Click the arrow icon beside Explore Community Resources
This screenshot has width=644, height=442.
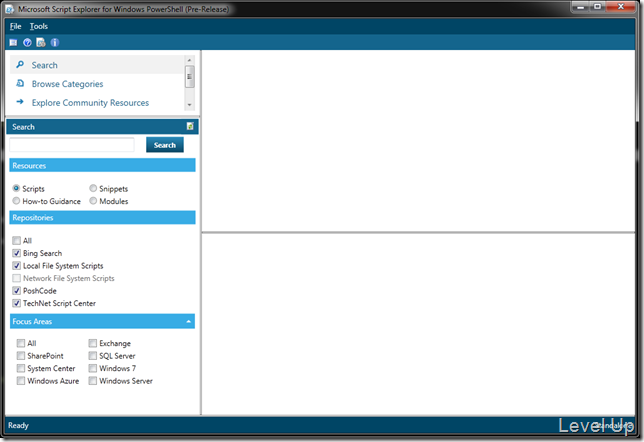pyautogui.click(x=20, y=102)
